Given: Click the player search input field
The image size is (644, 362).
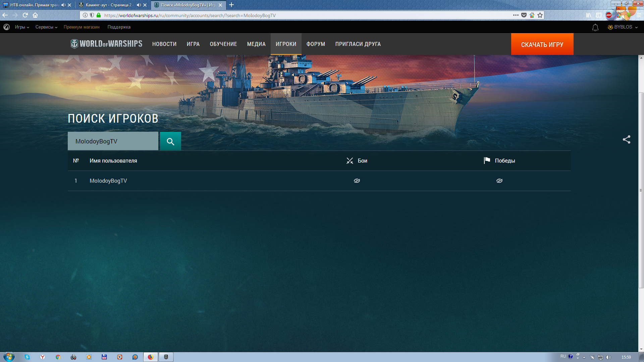Looking at the screenshot, I should [x=113, y=141].
